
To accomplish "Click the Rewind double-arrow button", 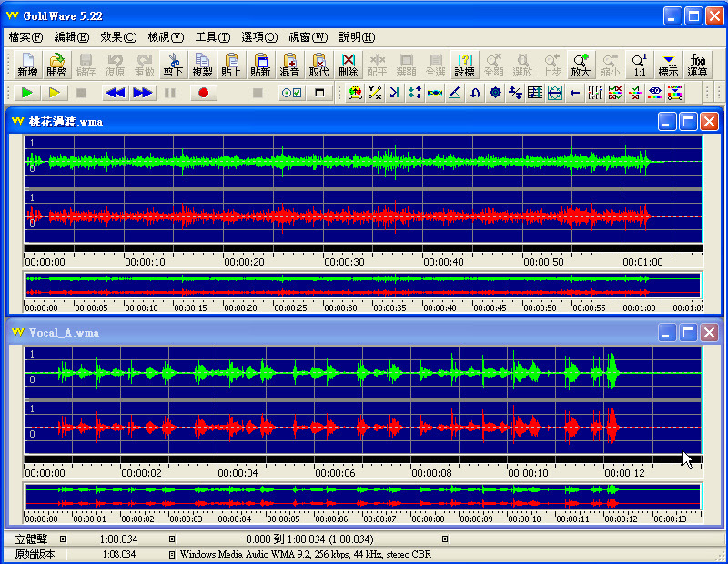I will 115,93.
